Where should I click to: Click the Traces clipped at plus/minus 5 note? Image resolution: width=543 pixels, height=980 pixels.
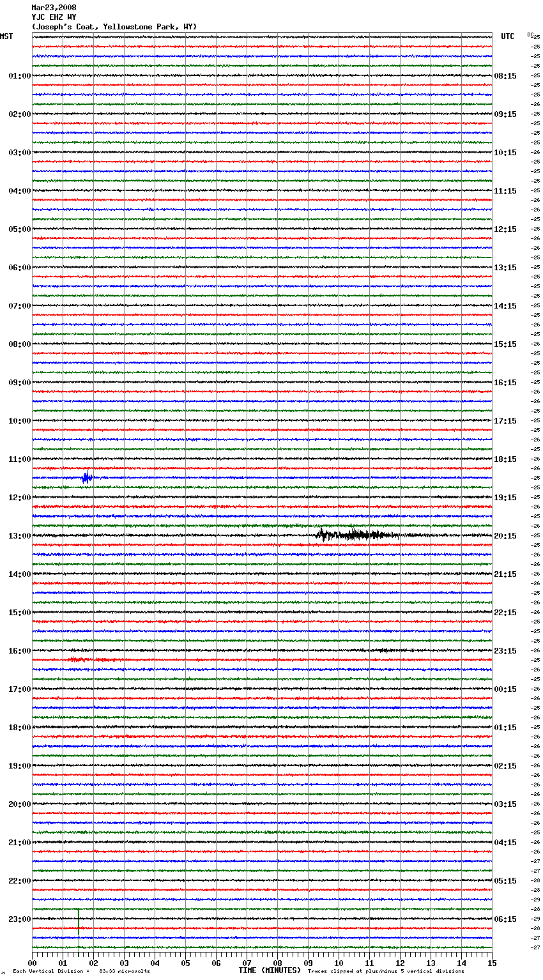386,971
